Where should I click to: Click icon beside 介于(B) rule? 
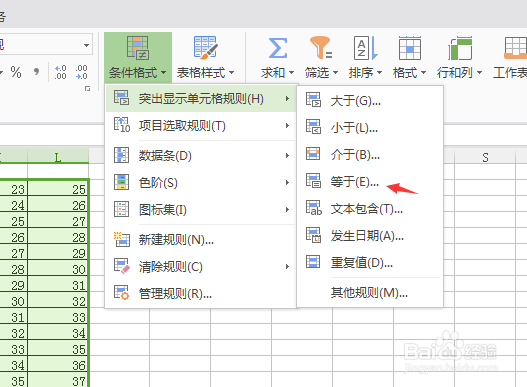313,154
